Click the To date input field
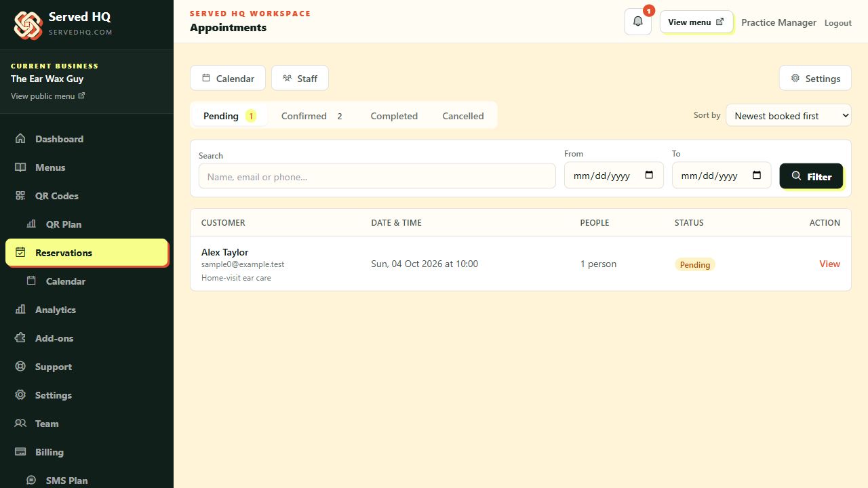The height and width of the screenshot is (488, 868). click(x=722, y=176)
